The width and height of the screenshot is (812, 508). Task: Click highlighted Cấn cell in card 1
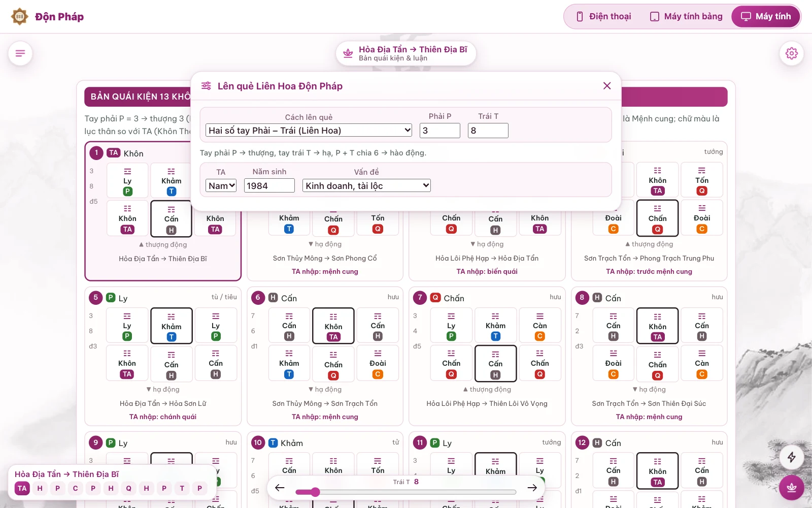172,218
